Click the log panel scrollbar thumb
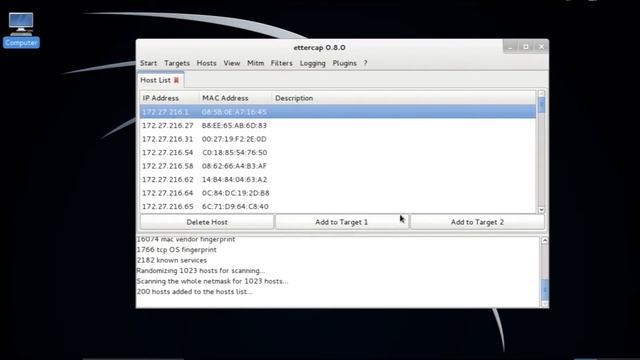640x360 pixels. (x=544, y=290)
